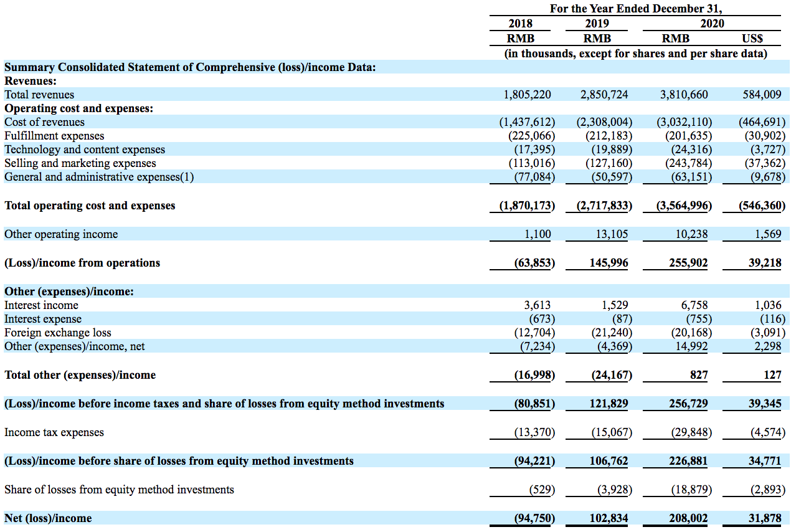The image size is (791, 532).
Task: Click 'Share of losses from equity method' label
Action: coord(119,490)
